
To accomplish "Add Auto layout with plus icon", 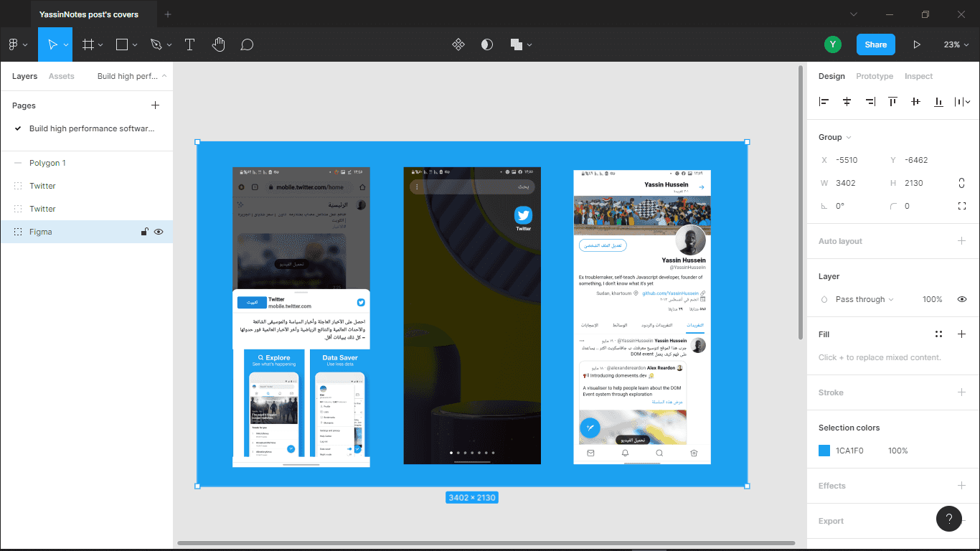I will click(961, 241).
